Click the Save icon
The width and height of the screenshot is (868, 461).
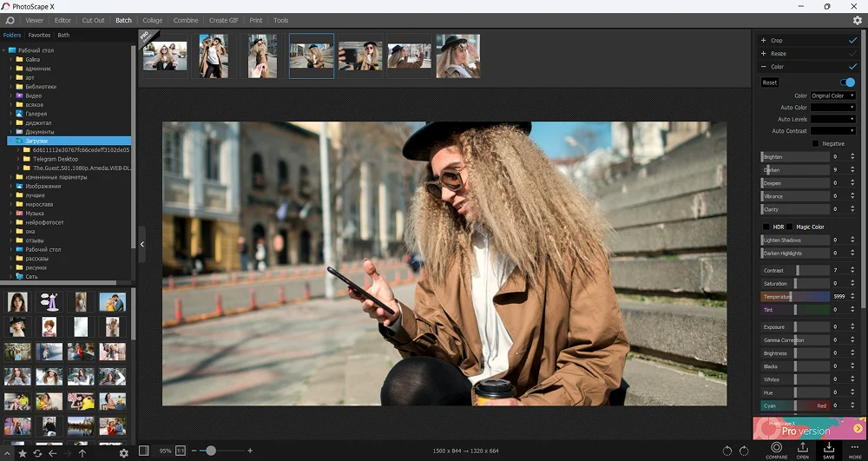click(x=829, y=447)
